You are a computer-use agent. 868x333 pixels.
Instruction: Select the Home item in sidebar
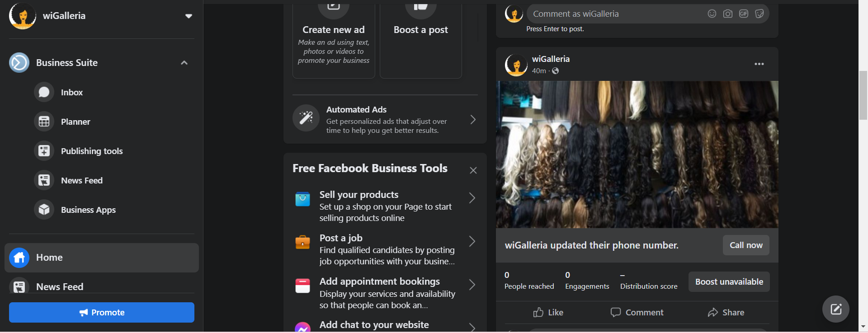pos(102,258)
